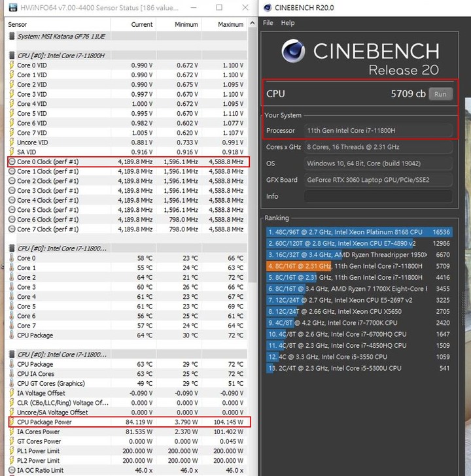
Task: Click the chip icon of CPU [#0]: Intel Core i7-11800H header
Action: pyautogui.click(x=12, y=55)
